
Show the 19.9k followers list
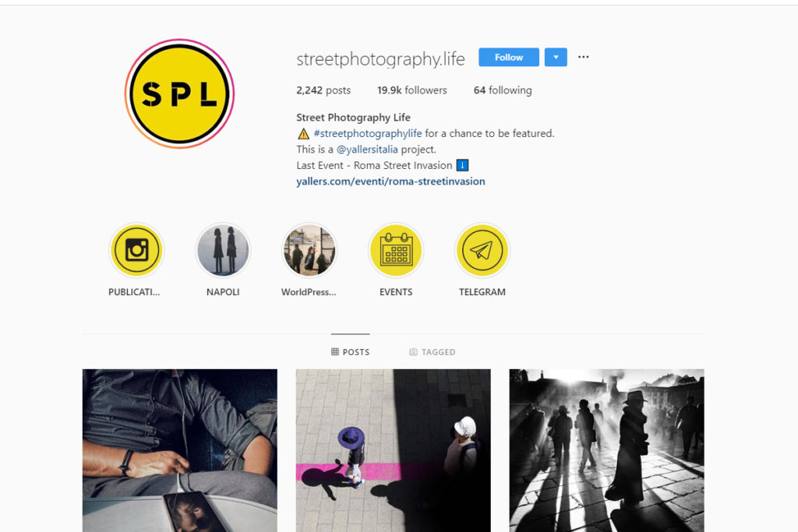411,90
